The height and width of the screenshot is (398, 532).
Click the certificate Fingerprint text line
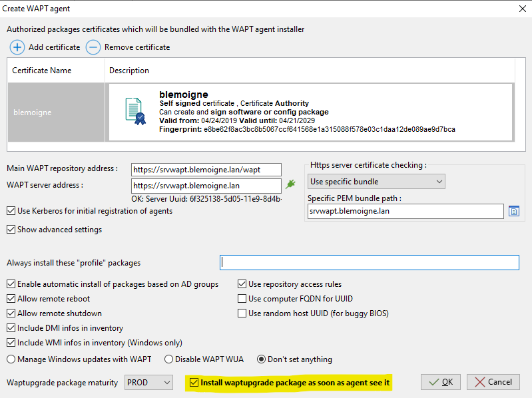[307, 129]
